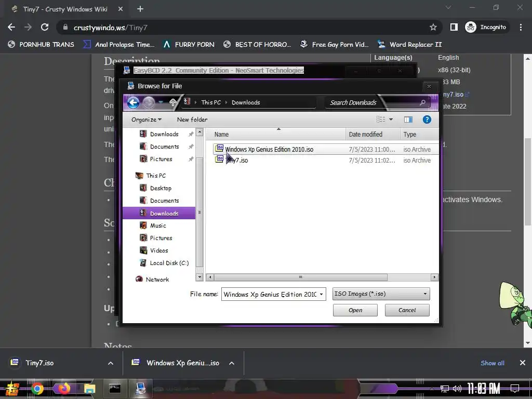This screenshot has width=532, height=399.
Task: Open recent locations dropdown next to Forward arrow
Action: [161, 102]
